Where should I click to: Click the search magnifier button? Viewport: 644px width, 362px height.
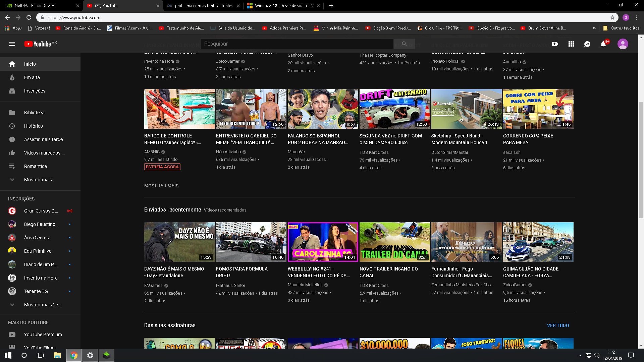(404, 44)
